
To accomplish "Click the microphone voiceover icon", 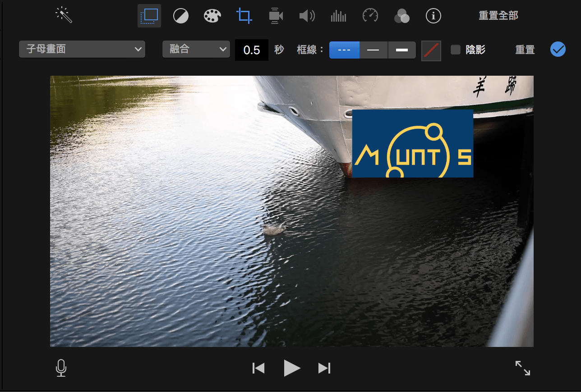I will (x=61, y=368).
